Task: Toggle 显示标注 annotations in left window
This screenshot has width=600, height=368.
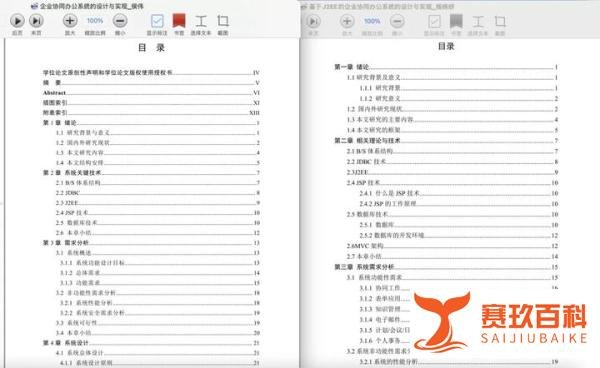Action: tap(157, 21)
